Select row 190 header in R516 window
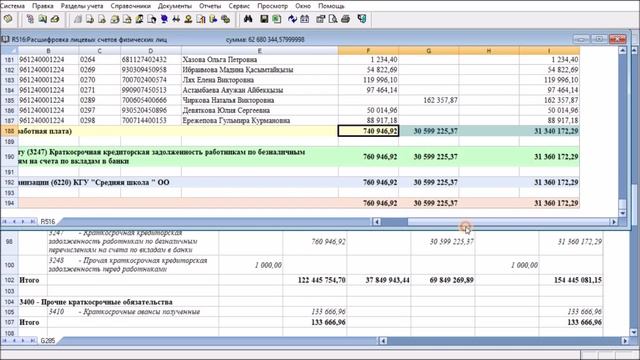 9,157
